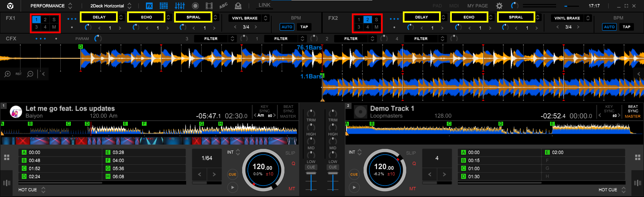Toggle the FX panel icon in top toolbar

(x=149, y=6)
